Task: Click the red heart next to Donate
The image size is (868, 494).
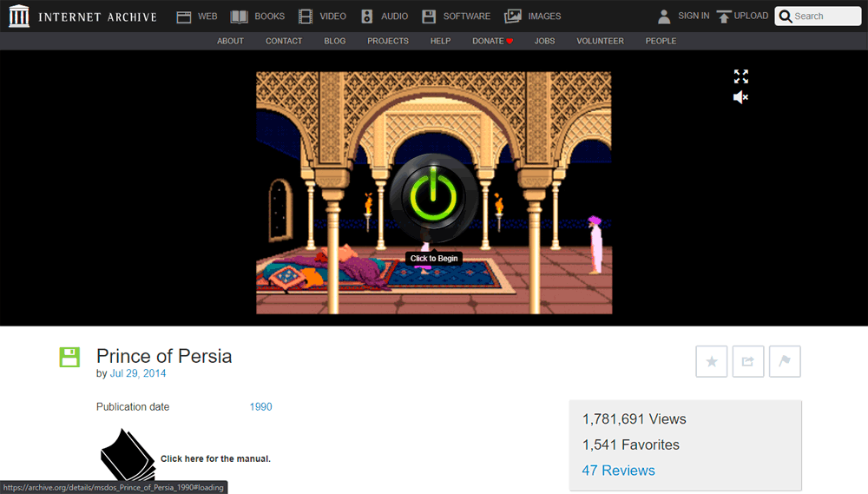Action: click(510, 42)
